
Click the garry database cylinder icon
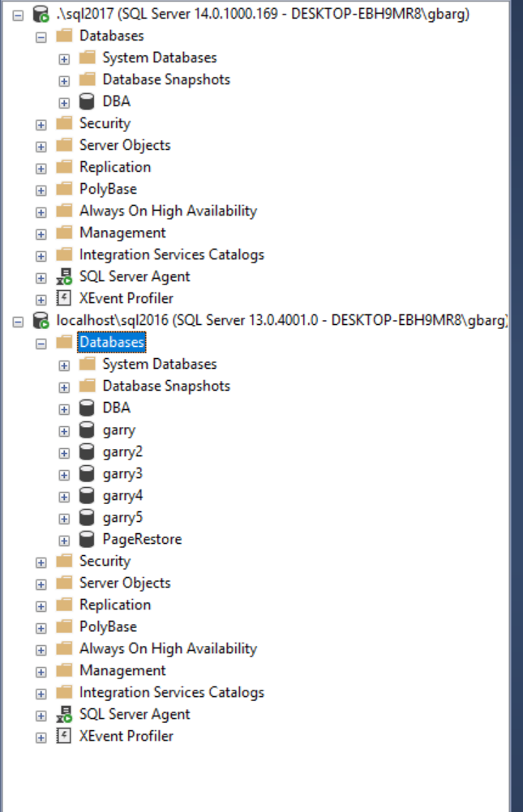(x=85, y=430)
